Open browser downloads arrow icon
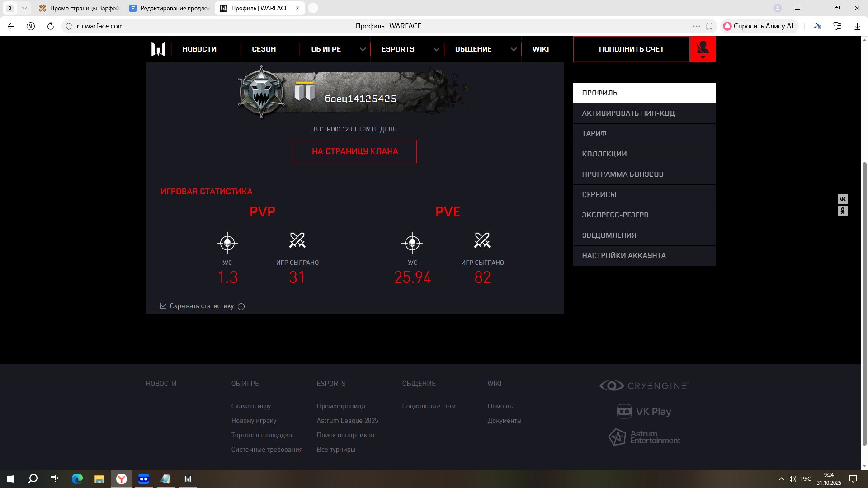 (857, 26)
